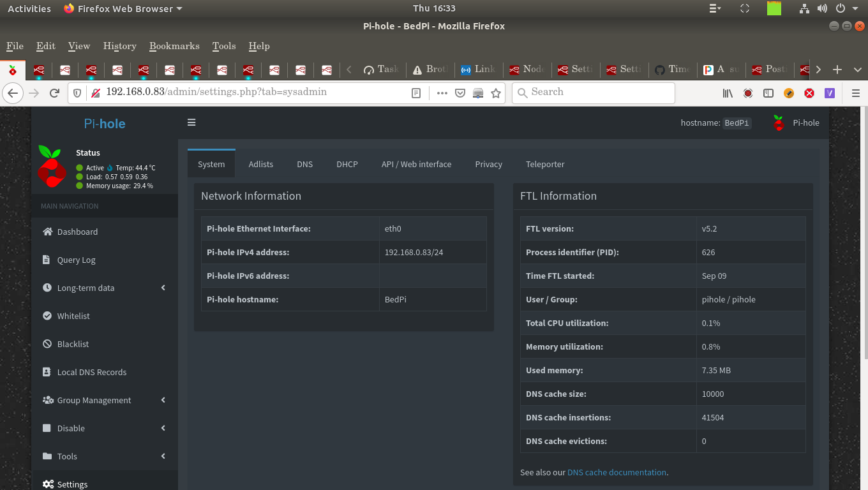The width and height of the screenshot is (868, 490).
Task: Click the Pi-hole brand title link
Action: click(105, 123)
